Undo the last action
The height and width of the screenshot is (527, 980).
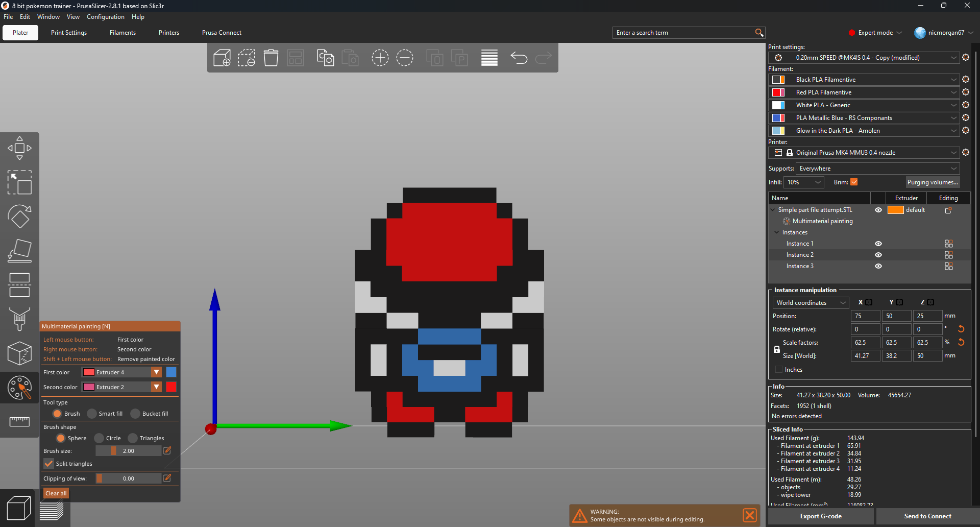coord(519,58)
